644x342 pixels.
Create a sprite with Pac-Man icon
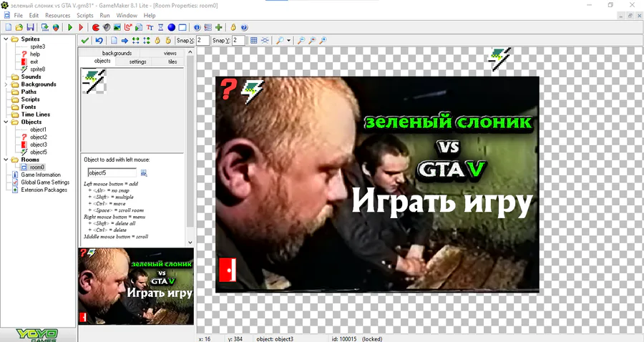[95, 27]
